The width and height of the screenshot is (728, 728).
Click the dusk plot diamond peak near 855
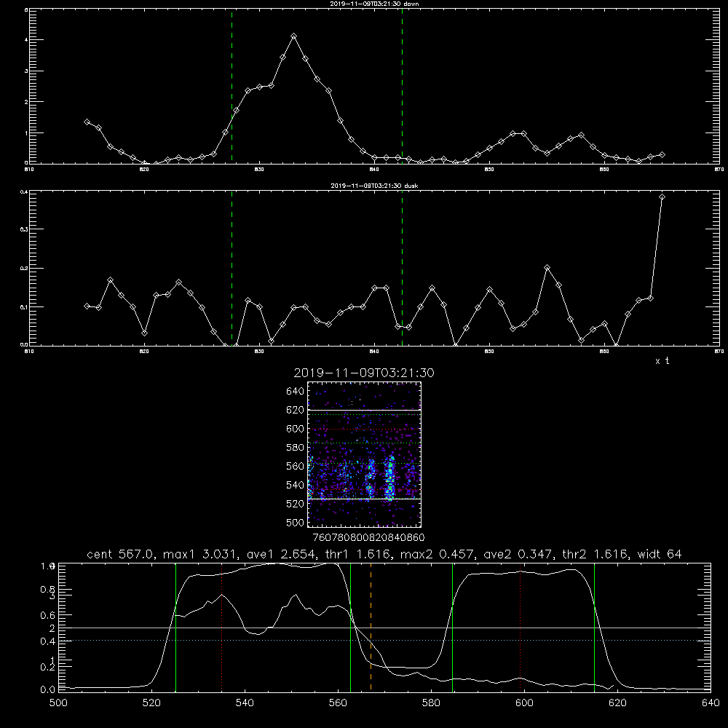coord(547,268)
